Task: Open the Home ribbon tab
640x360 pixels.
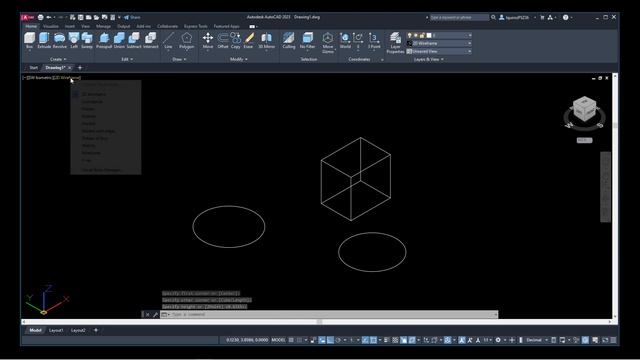Action: click(31, 26)
